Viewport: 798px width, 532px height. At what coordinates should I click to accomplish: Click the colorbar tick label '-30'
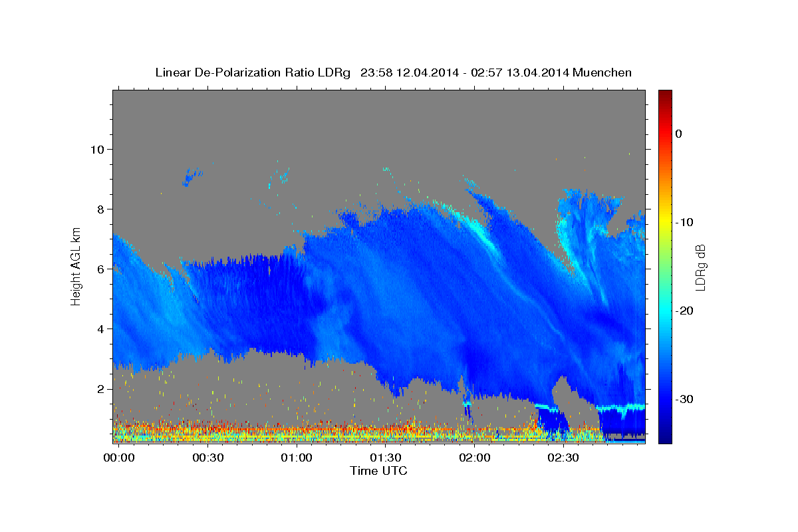click(684, 399)
